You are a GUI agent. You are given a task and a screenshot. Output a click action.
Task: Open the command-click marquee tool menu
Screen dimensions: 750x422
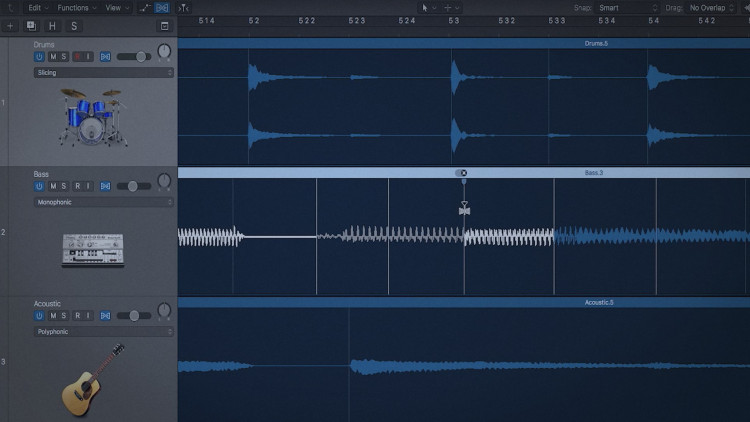(451, 8)
